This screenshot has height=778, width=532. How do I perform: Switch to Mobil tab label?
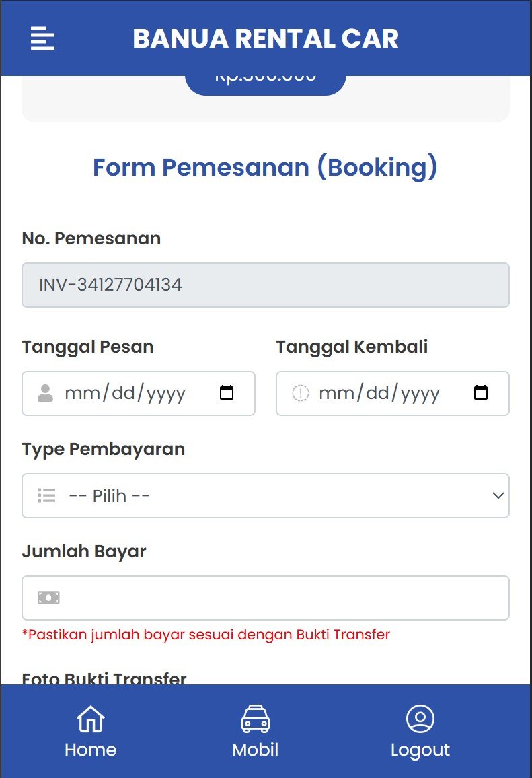click(256, 750)
